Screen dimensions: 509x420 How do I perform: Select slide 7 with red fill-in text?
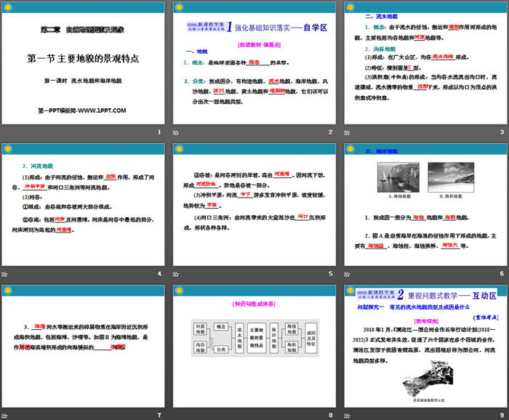(83, 345)
